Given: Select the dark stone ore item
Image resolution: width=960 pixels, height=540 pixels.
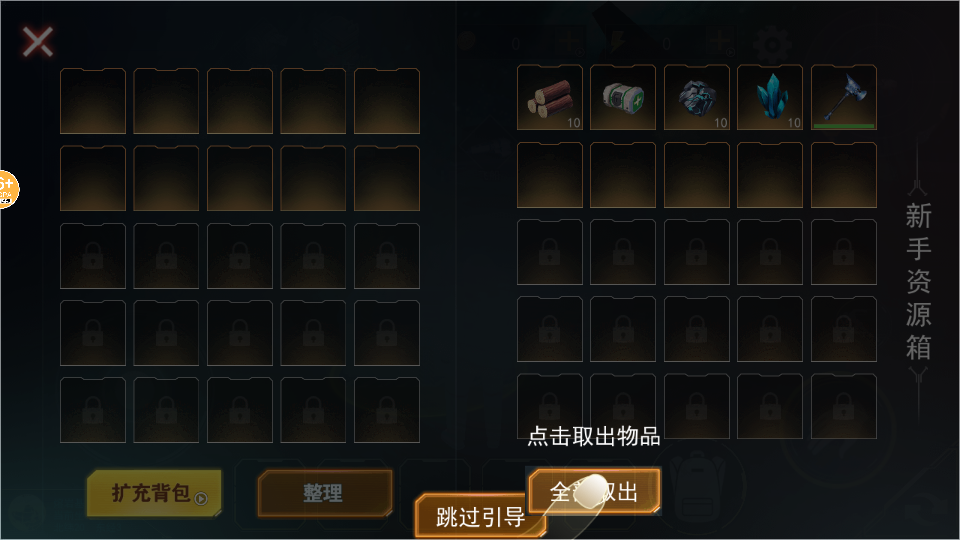Looking at the screenshot, I should click(x=697, y=97).
